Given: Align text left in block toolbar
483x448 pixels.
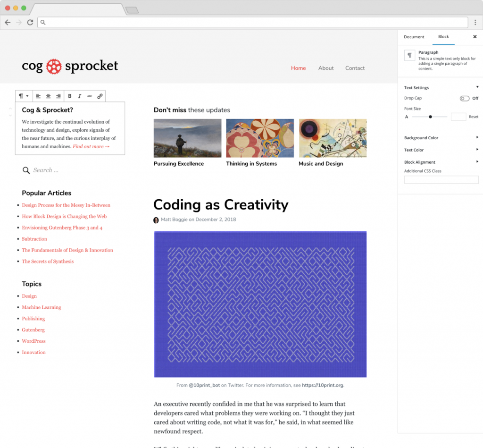Looking at the screenshot, I should [38, 96].
